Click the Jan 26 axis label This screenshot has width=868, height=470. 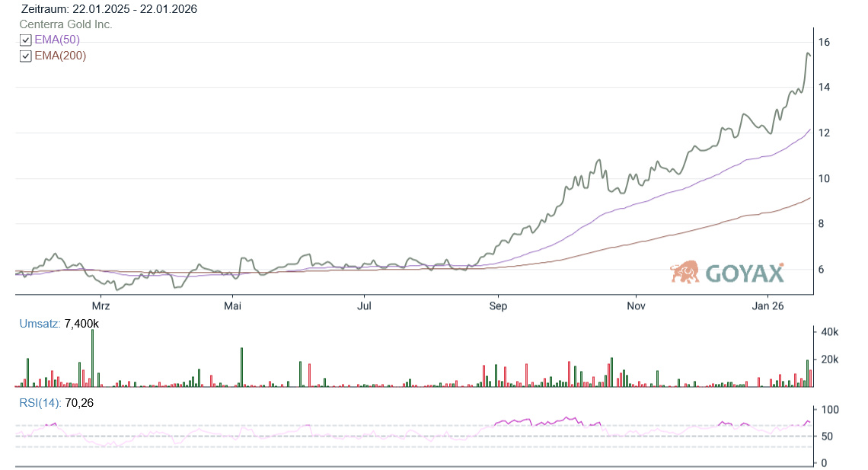coord(767,306)
